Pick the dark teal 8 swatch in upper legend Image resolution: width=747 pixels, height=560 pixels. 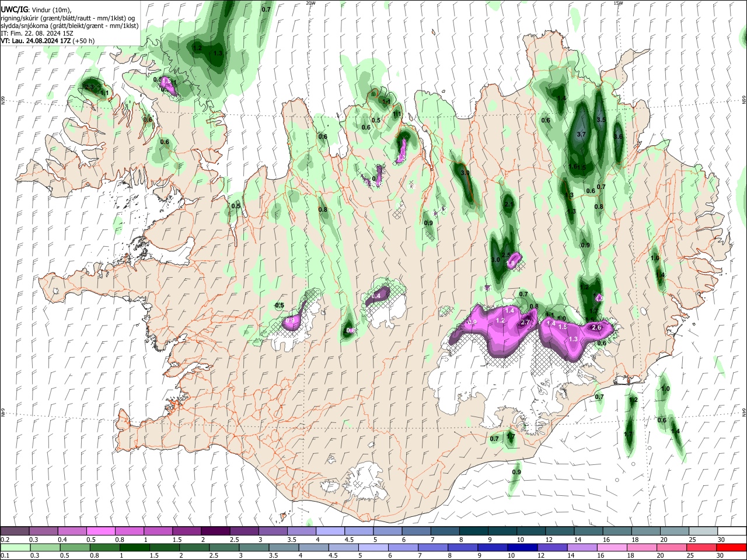tap(473, 531)
